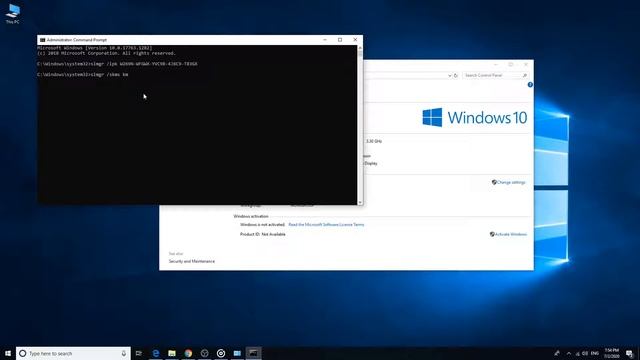Click the ENG language indicator
The height and width of the screenshot is (360, 640).
[595, 353]
